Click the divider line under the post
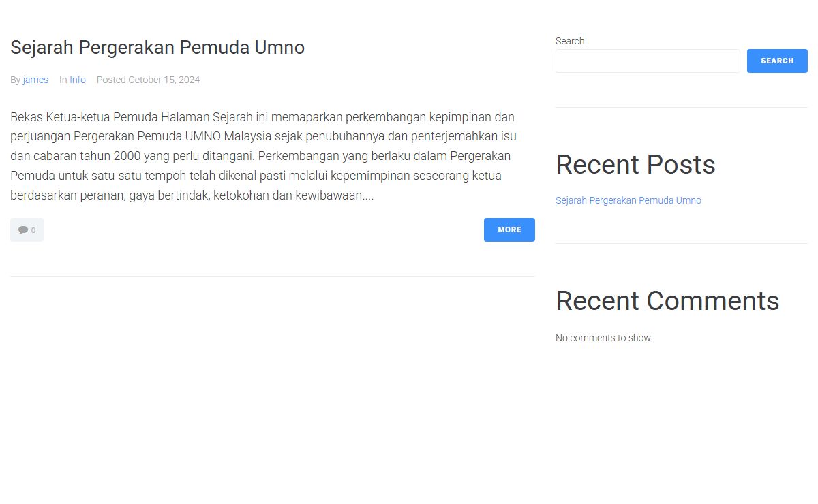This screenshot has width=818, height=504. point(273,276)
